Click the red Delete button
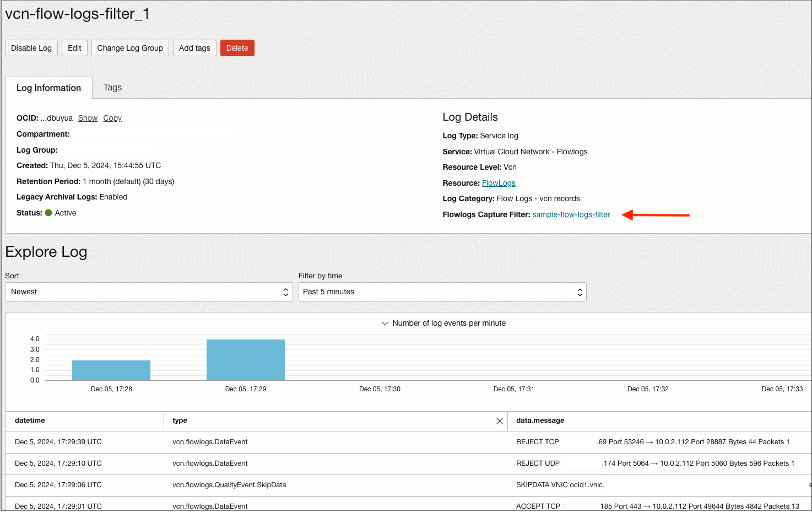 pyautogui.click(x=237, y=48)
